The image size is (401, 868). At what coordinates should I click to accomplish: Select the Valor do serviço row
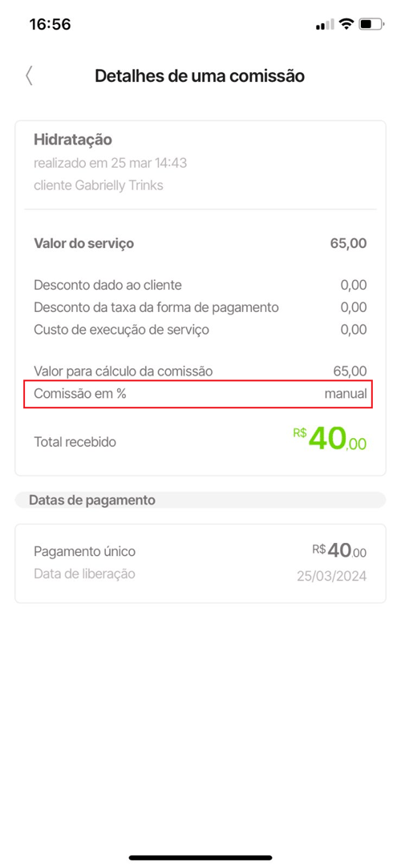coord(200,242)
